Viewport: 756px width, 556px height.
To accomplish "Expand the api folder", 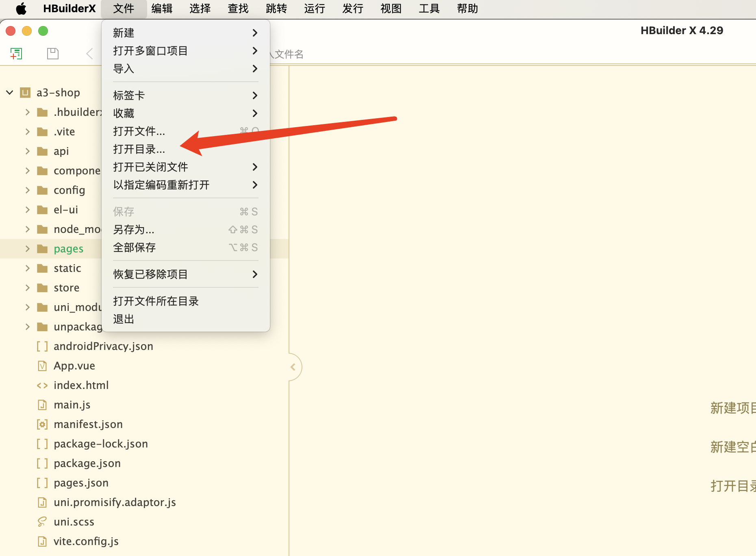I will tap(28, 151).
